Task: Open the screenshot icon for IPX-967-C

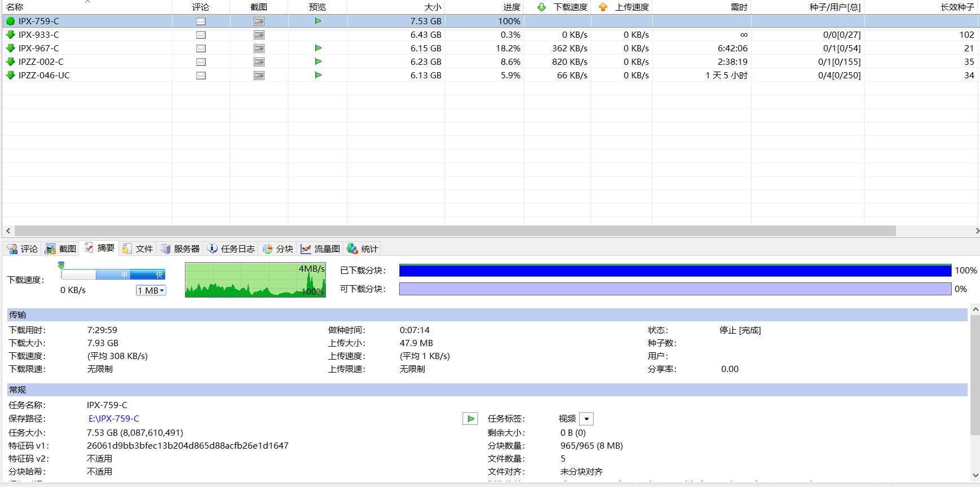Action: [x=259, y=48]
